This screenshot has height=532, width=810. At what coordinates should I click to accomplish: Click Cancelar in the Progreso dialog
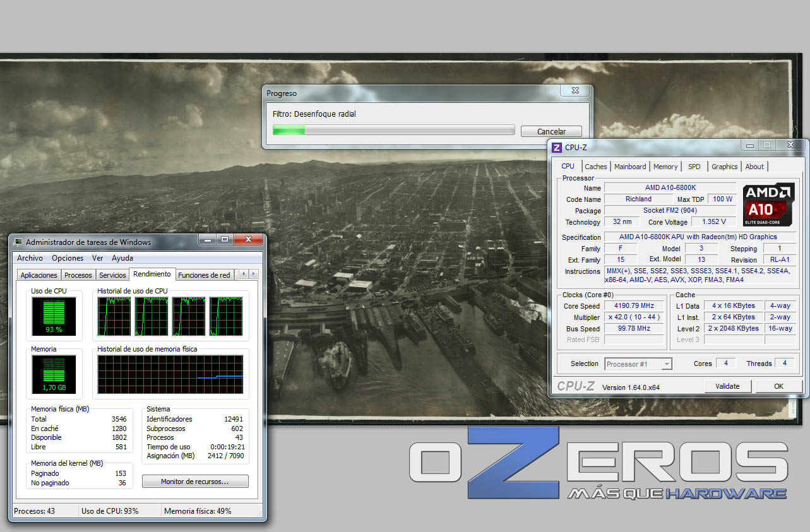(551, 131)
